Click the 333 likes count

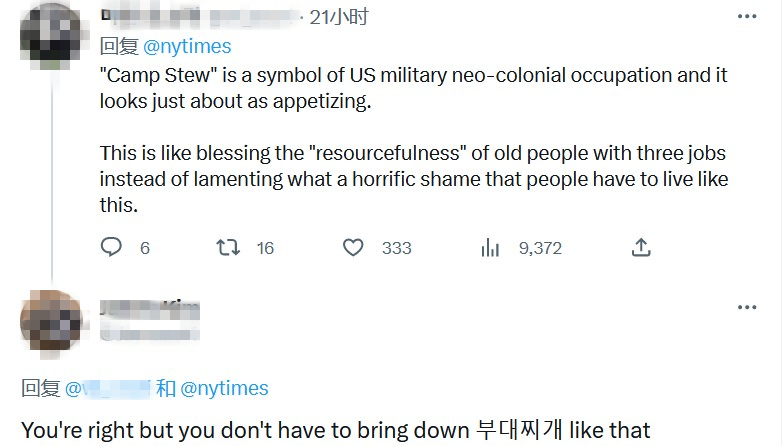tap(396, 248)
